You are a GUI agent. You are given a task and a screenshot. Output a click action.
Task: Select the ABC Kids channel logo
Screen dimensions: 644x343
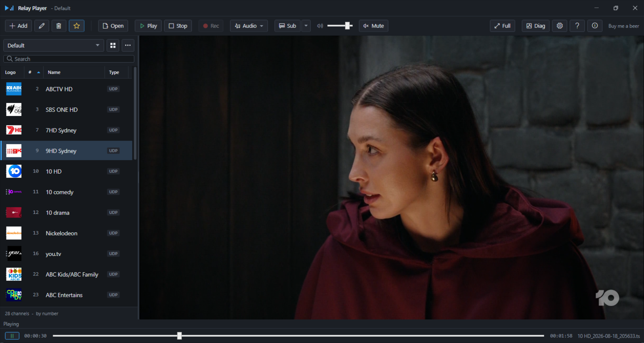coord(14,274)
